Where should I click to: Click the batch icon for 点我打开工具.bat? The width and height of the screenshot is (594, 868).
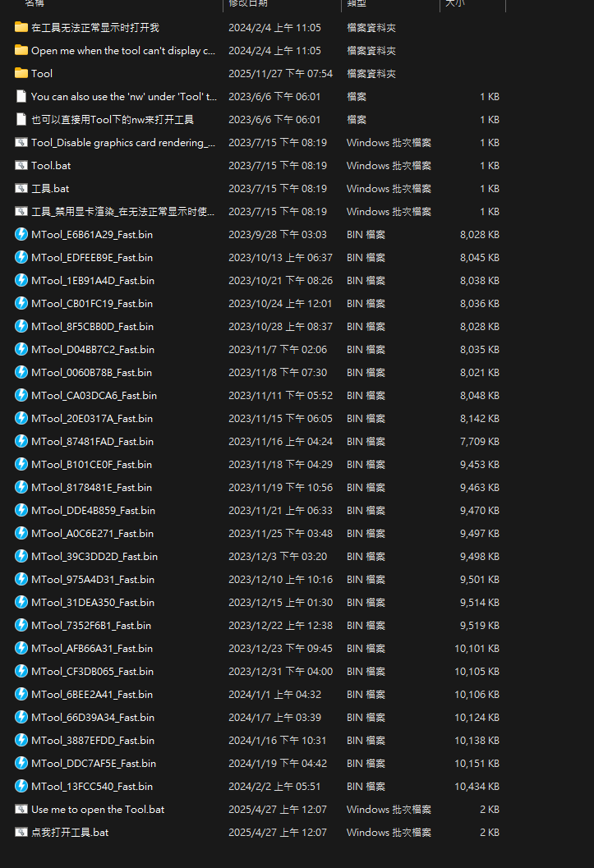click(21, 832)
